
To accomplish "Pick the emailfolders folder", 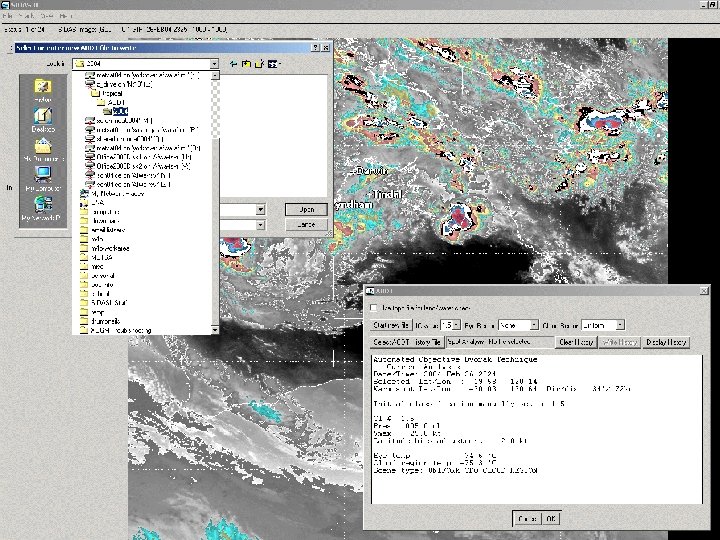I will pos(103,230).
